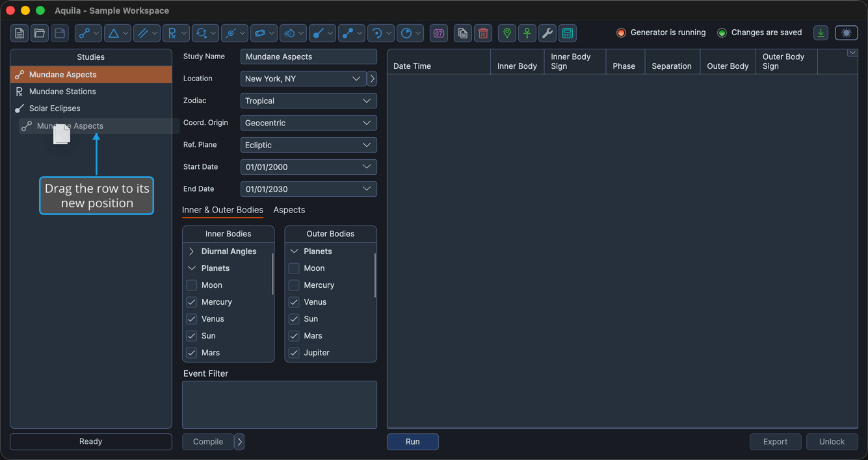Uncheck Jupiter in Outer Bodies

294,353
